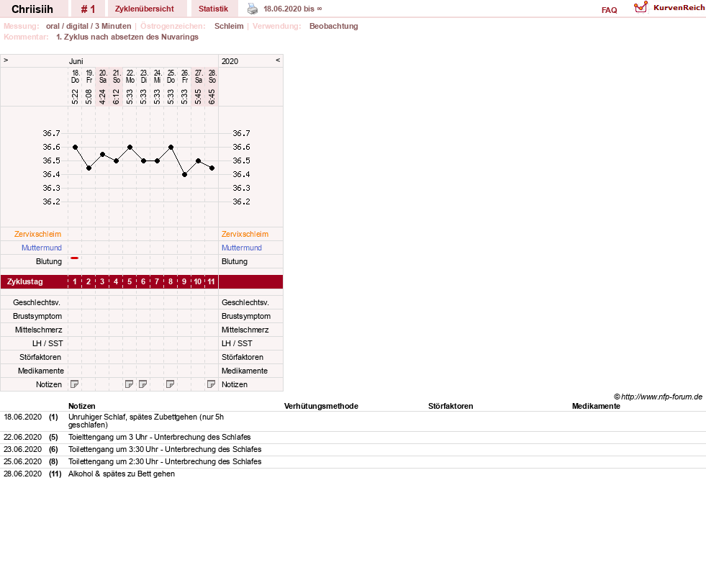
Task: Click temperature point on 20 June
Action: tap(103, 155)
